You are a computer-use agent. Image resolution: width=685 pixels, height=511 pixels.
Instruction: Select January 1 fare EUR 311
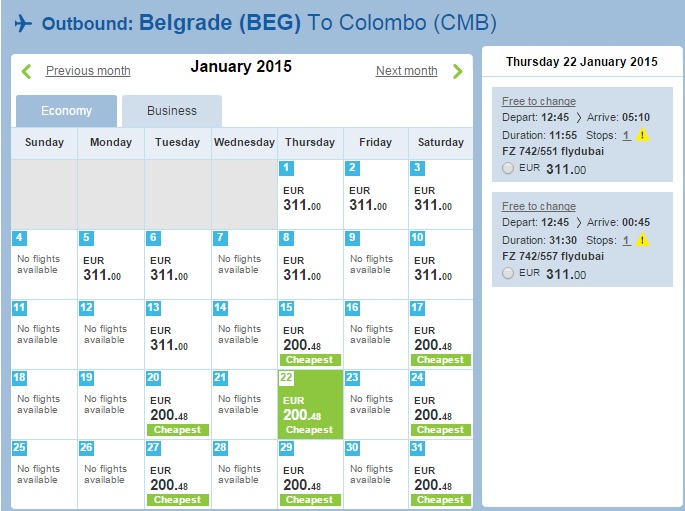[x=310, y=195]
